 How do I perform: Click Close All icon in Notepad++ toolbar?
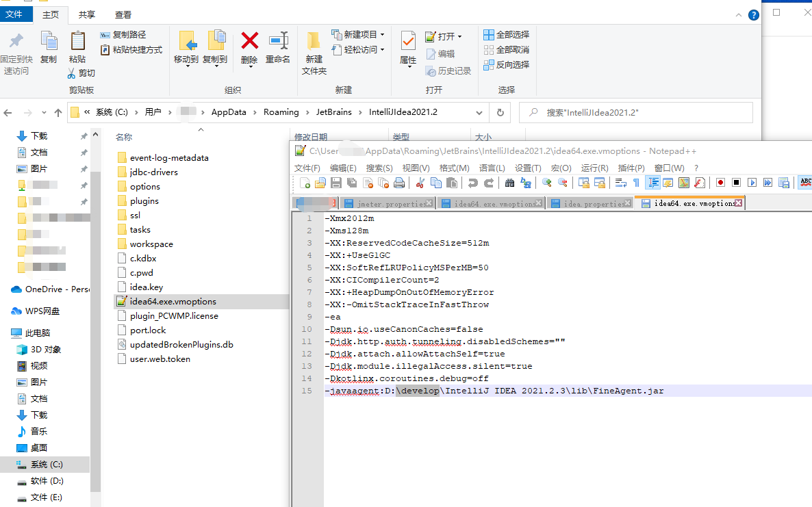coord(383,183)
